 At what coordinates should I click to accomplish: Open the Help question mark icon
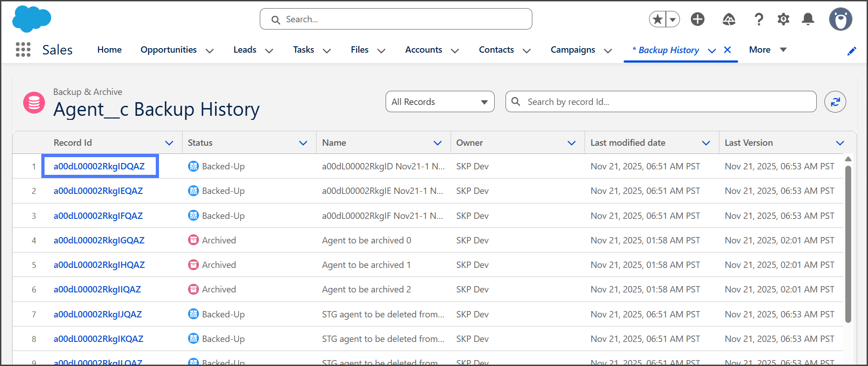pyautogui.click(x=758, y=19)
